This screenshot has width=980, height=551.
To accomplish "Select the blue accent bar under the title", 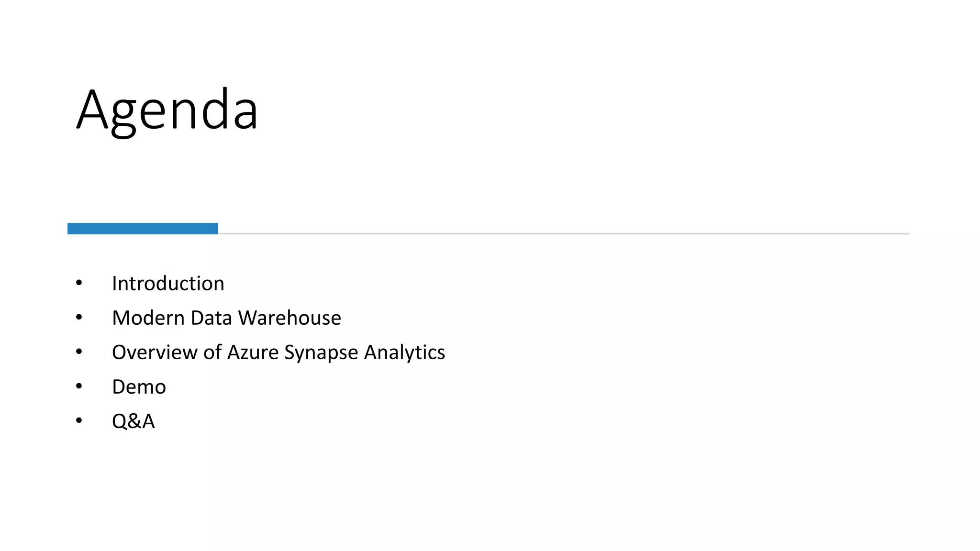I will coord(143,229).
